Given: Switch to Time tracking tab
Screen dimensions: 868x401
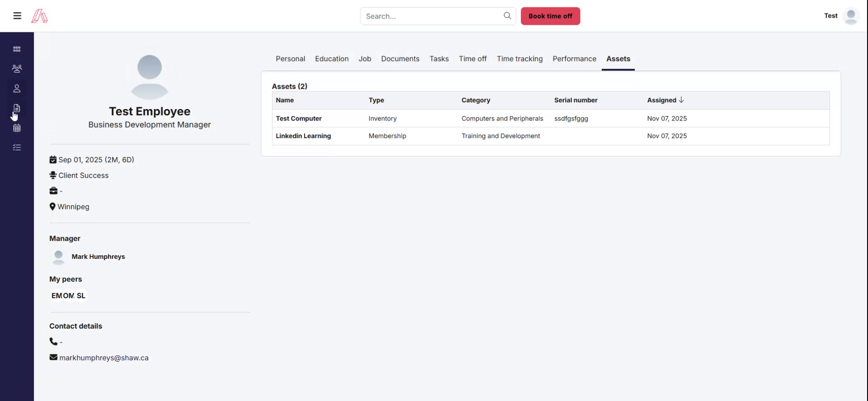Looking at the screenshot, I should click(519, 59).
